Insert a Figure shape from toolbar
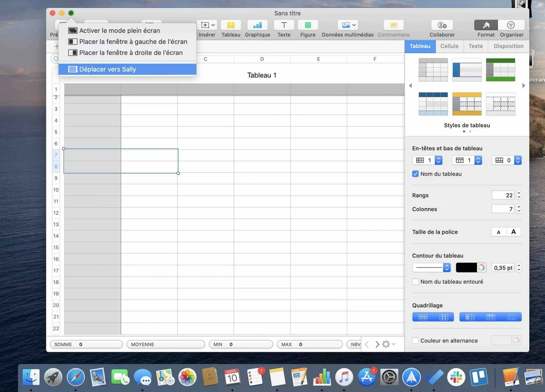The width and height of the screenshot is (545, 392). [x=307, y=25]
